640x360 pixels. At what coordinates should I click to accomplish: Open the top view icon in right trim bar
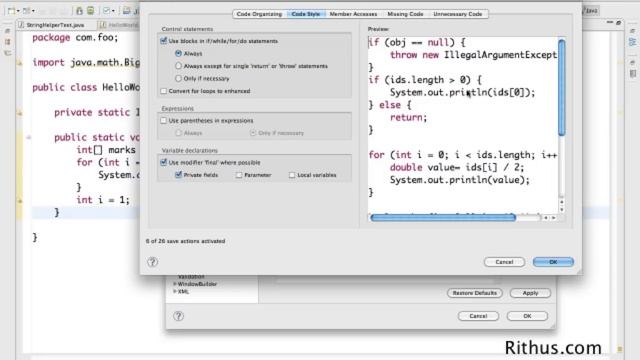[632, 31]
